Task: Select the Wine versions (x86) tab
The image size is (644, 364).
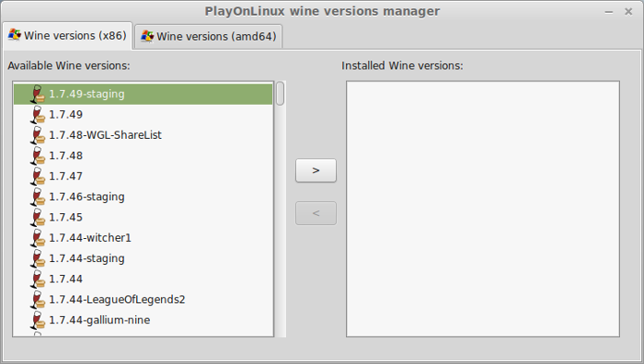Action: pos(67,36)
